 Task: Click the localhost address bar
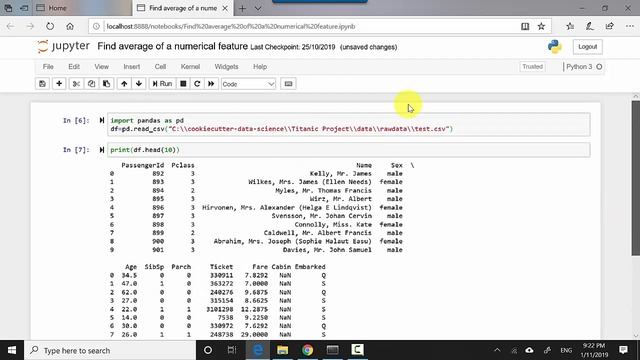point(306,26)
